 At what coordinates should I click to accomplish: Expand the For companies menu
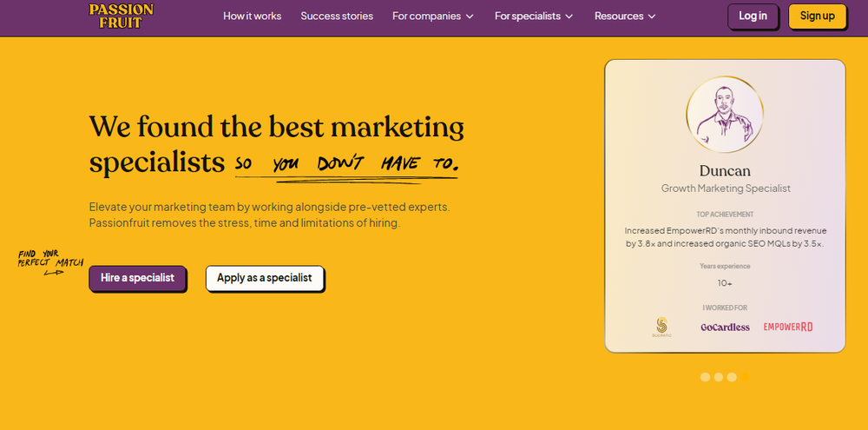click(433, 16)
